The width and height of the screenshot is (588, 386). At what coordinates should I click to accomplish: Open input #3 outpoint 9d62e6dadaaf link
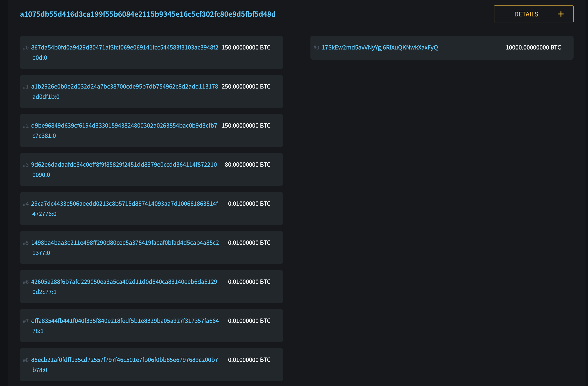click(x=124, y=165)
